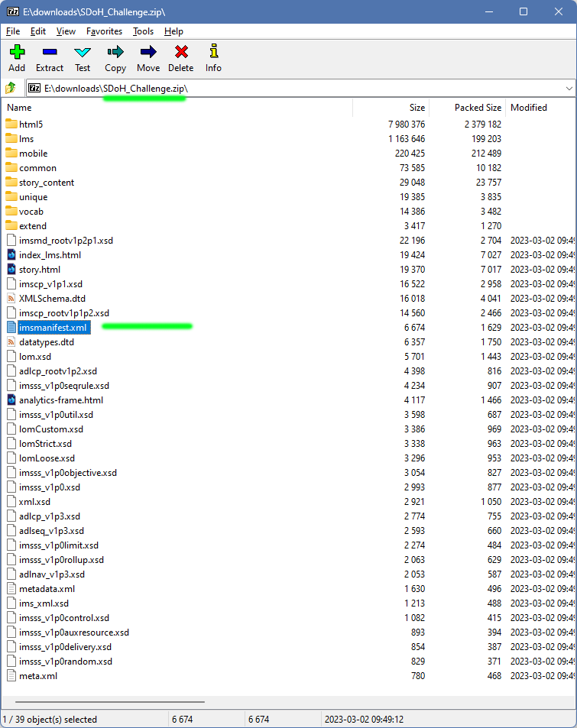Viewport: 577px width, 728px height.
Task: Click the imsmanifest.xml file icon
Action: point(11,327)
